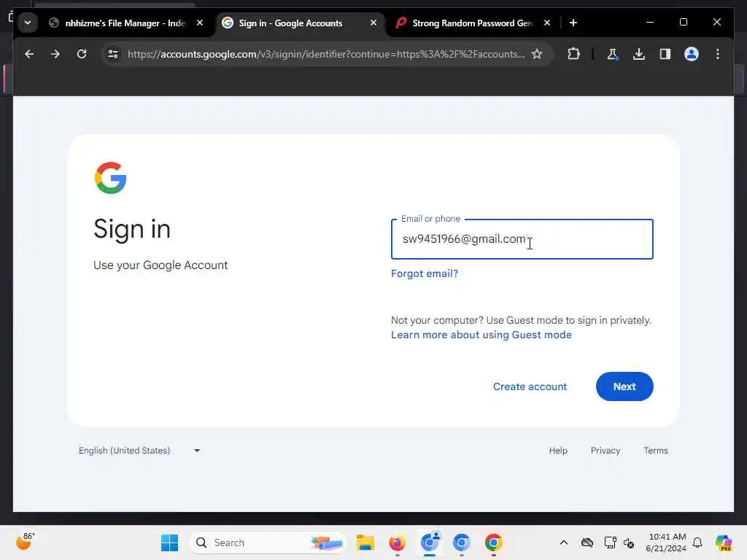Open the English (United States) language dropdown

pyautogui.click(x=139, y=451)
